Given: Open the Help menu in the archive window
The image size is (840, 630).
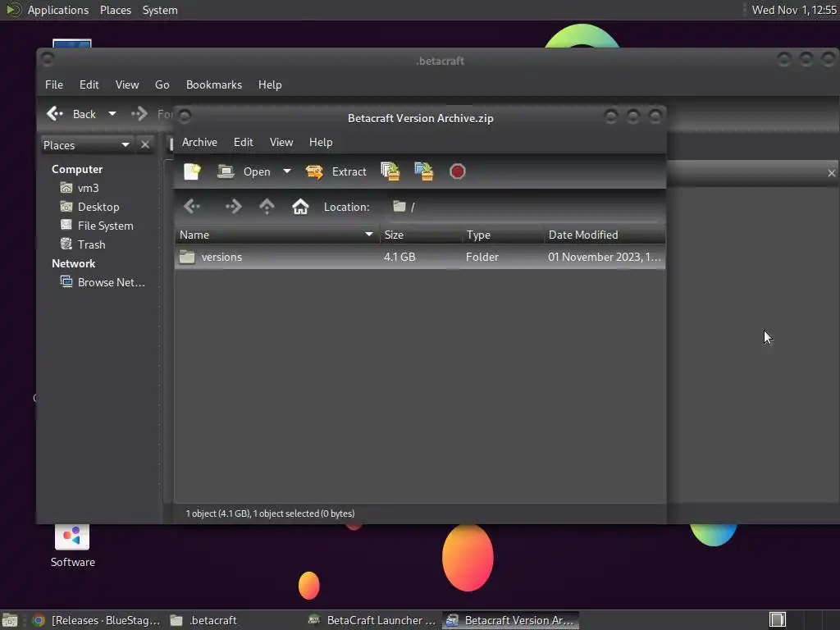Looking at the screenshot, I should pos(321,142).
